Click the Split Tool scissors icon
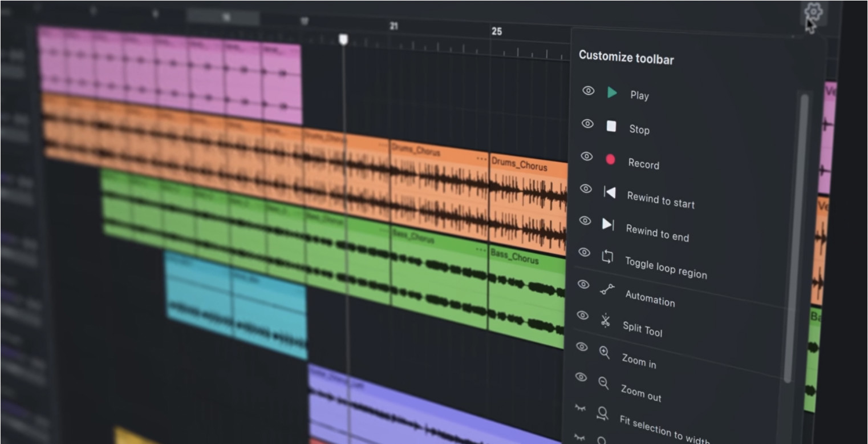This screenshot has width=868, height=444. click(605, 321)
